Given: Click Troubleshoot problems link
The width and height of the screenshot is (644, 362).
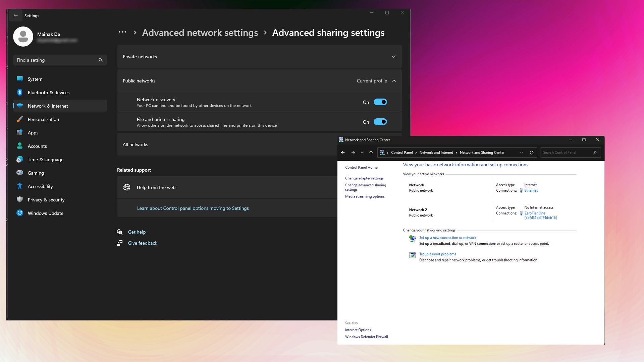Looking at the screenshot, I should click(x=437, y=254).
